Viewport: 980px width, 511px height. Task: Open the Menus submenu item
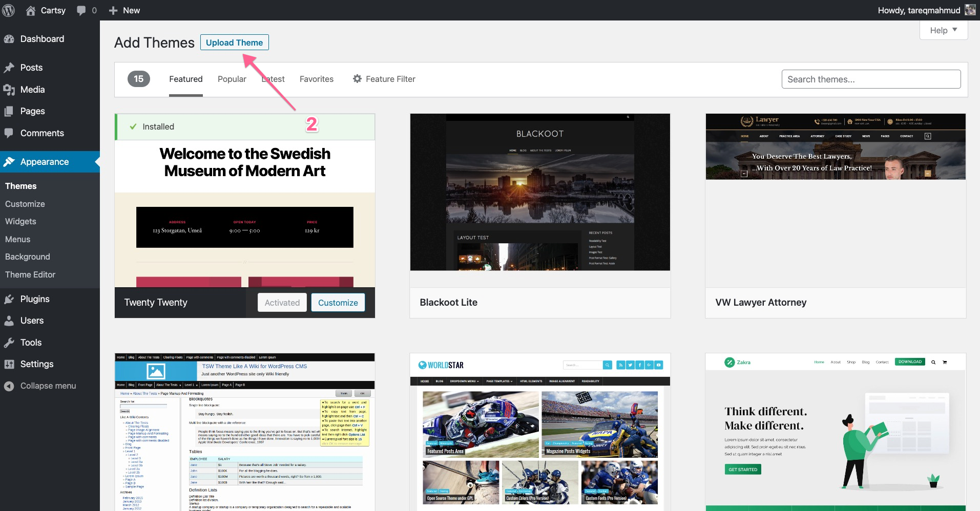coord(18,239)
